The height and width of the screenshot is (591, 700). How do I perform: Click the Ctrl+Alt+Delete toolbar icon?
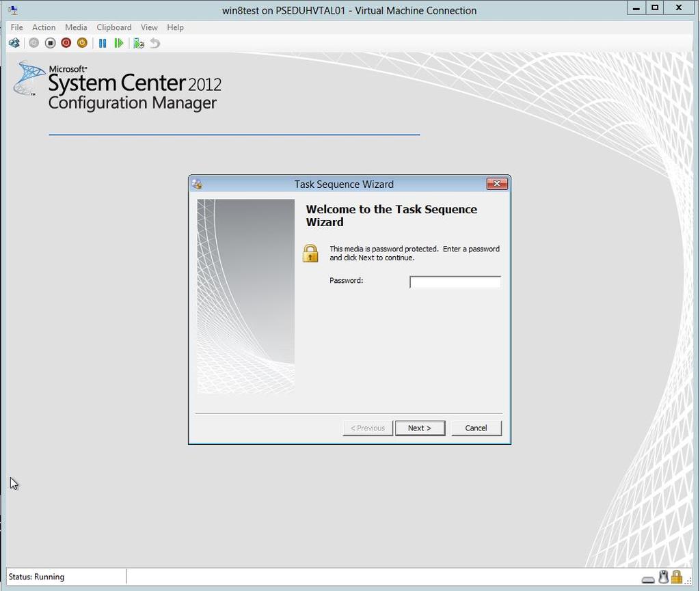click(14, 43)
